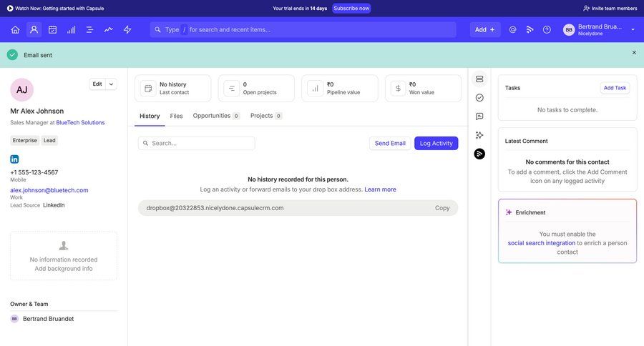Image resolution: width=644 pixels, height=346 pixels.
Task: Switch to the History tab
Action: (150, 116)
